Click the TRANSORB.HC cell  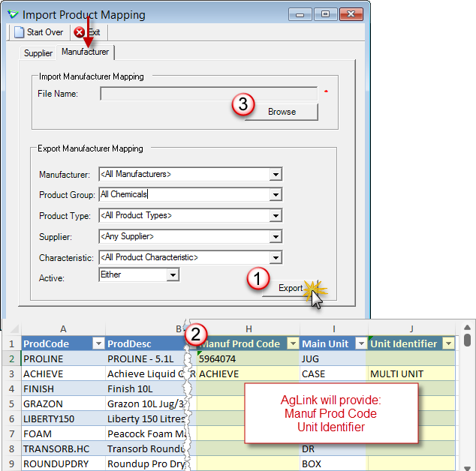tap(63, 448)
